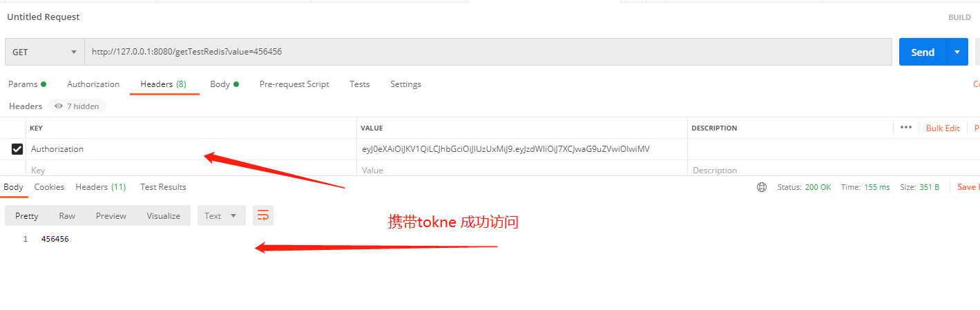Click the empty Key field in new header row
Screen dimensions: 980x310
(x=192, y=170)
